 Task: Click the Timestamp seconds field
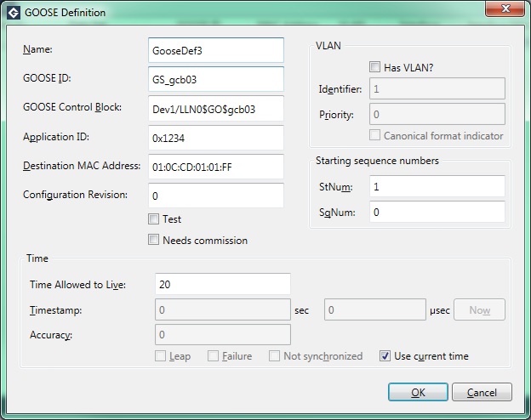coord(223,309)
